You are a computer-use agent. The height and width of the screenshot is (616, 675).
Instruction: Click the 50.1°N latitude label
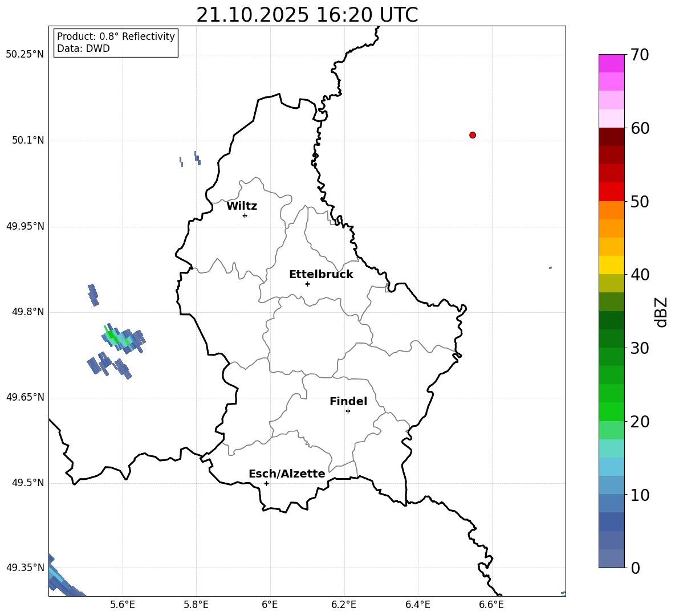28,140
